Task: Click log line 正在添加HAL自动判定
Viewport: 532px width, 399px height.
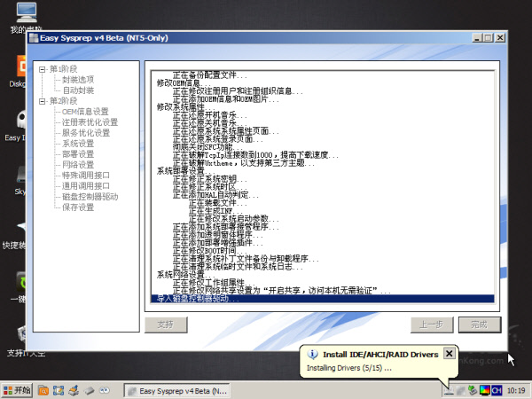Action: point(215,195)
